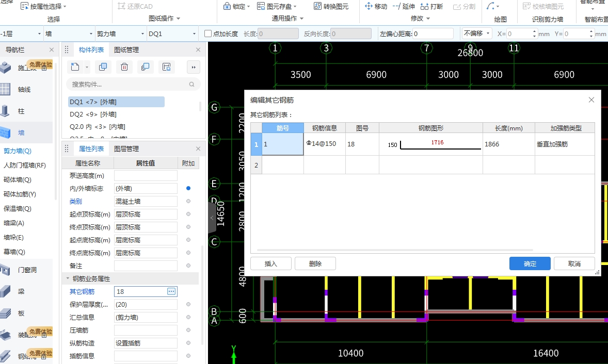This screenshot has width=608, height=364.
Task: Open the new component dropdown arrow
Action: click(87, 68)
